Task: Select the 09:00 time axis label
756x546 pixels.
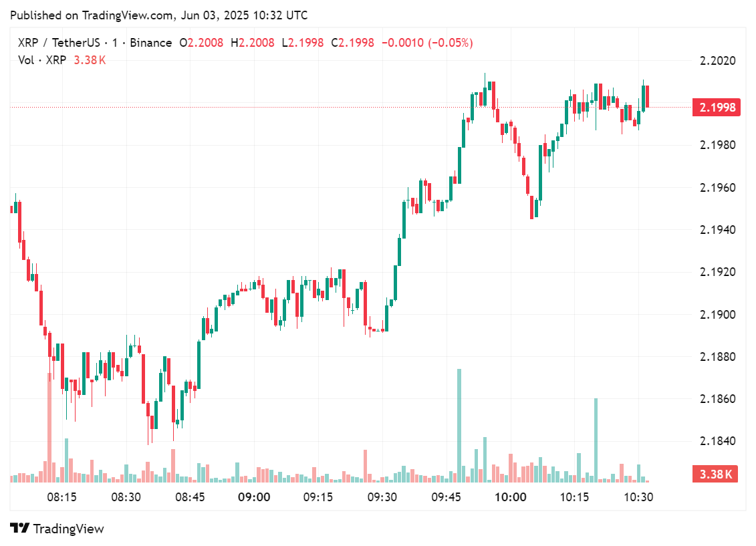Action: click(254, 497)
